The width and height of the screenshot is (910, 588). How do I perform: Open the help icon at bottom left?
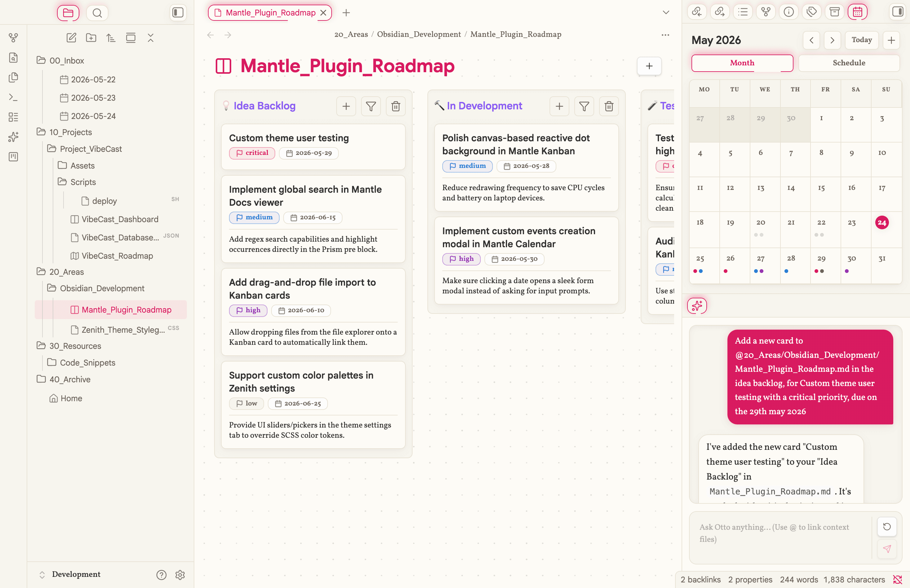(x=161, y=575)
